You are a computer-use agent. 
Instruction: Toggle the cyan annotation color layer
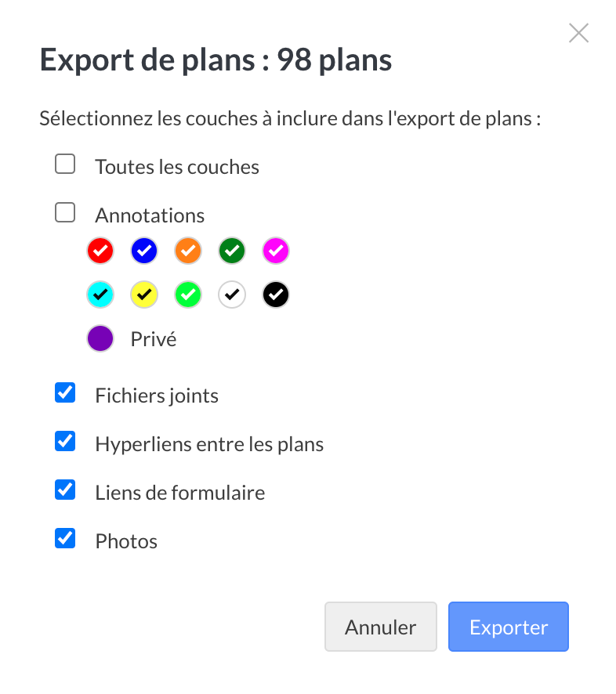[100, 295]
